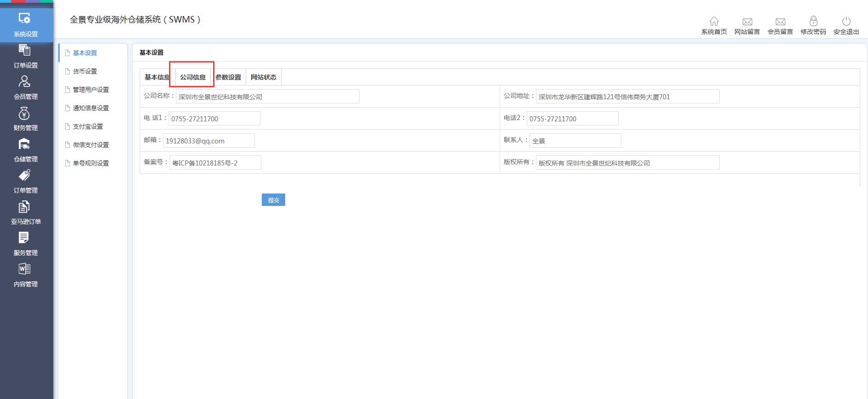The width and height of the screenshot is (868, 399).
Task: Open the 亚马逊订单 sidebar icon
Action: click(x=25, y=207)
